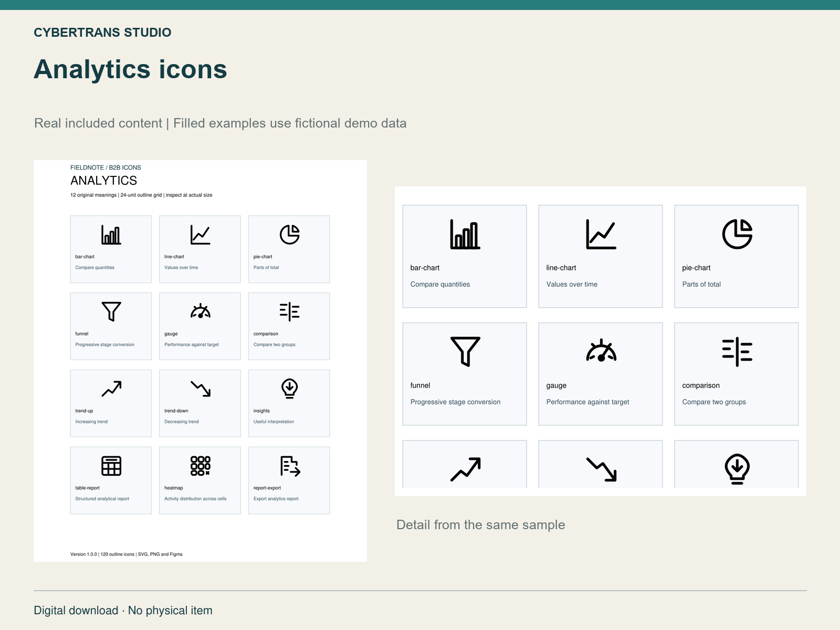Click the bar-chart icon in the small sample sheet

click(111, 235)
